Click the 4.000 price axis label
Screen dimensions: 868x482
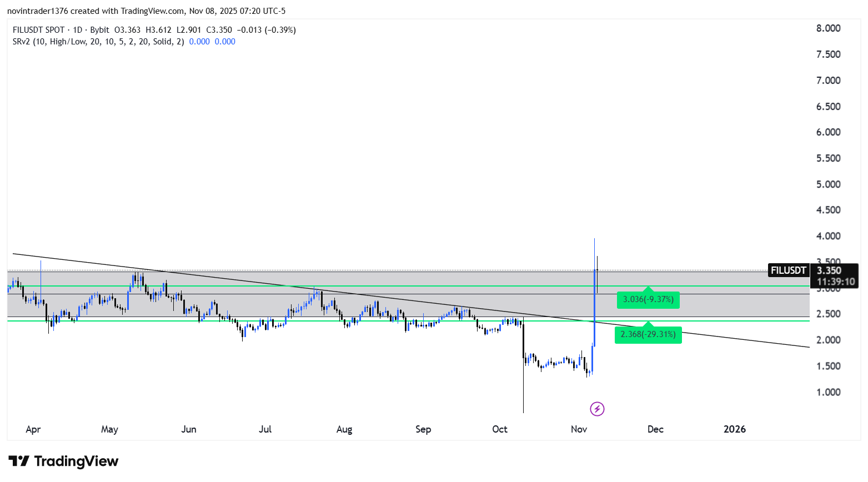pyautogui.click(x=828, y=236)
